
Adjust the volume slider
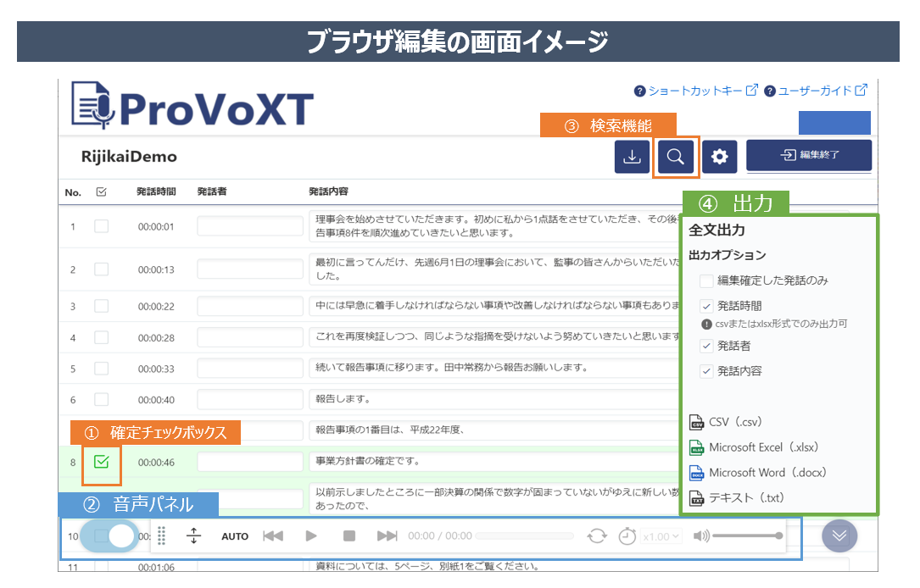(x=748, y=535)
